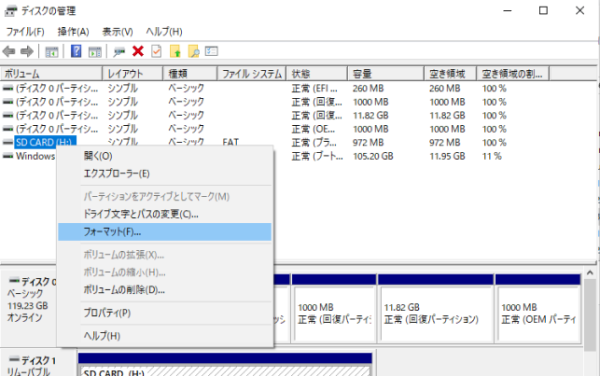Click 105.20 GB capacity value

[373, 156]
